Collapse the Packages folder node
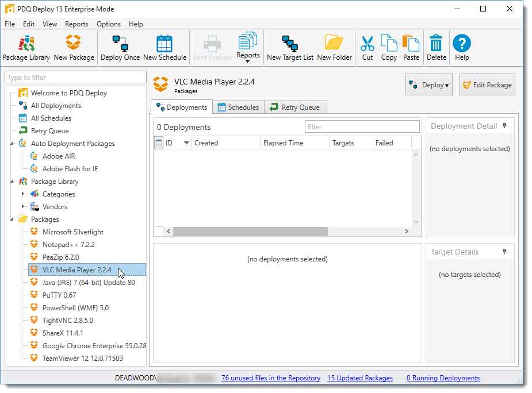This screenshot has width=532, height=393. click(x=13, y=219)
